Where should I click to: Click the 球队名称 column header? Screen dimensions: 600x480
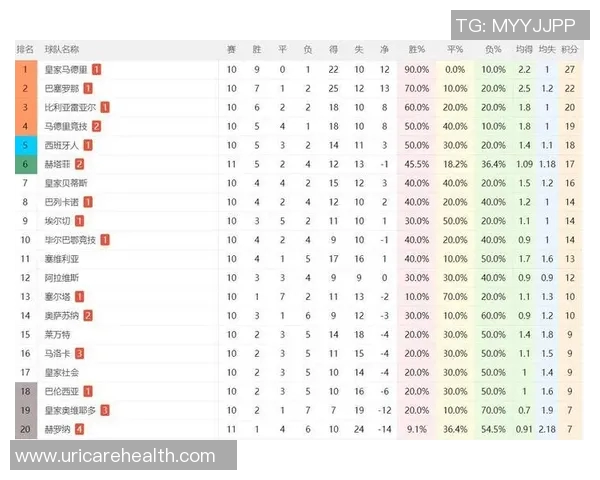[63, 49]
